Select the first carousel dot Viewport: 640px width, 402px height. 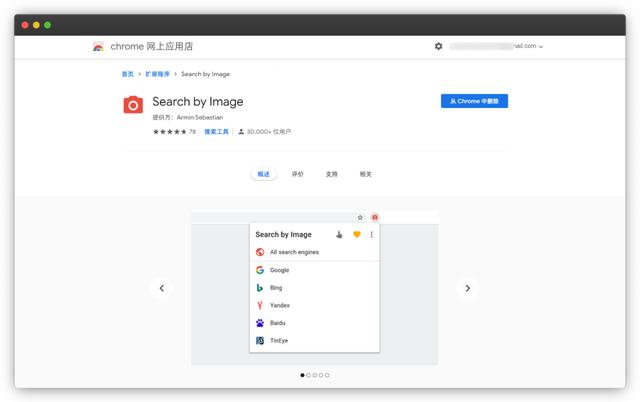tap(302, 375)
